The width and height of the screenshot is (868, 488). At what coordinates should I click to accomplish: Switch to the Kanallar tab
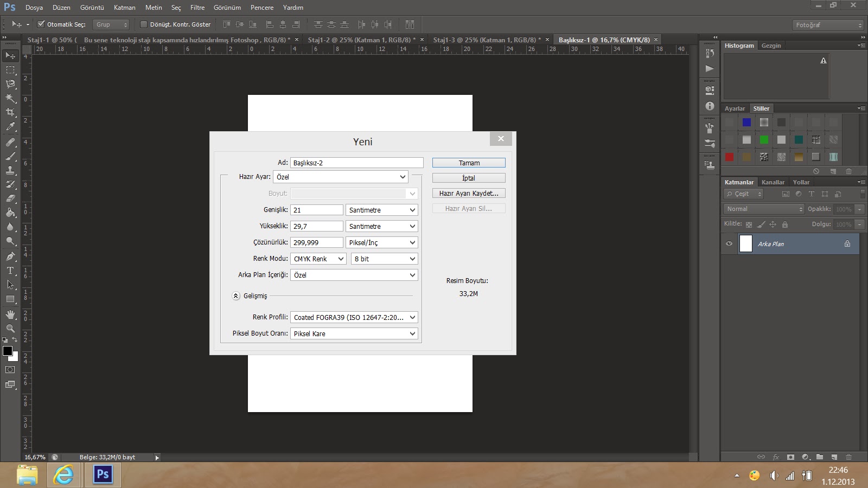click(x=773, y=182)
